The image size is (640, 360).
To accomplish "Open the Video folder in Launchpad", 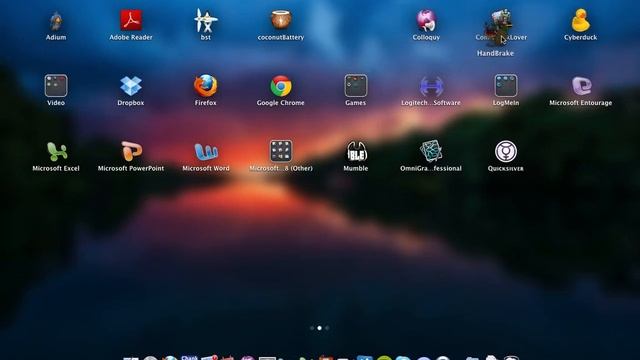I will [x=56, y=86].
